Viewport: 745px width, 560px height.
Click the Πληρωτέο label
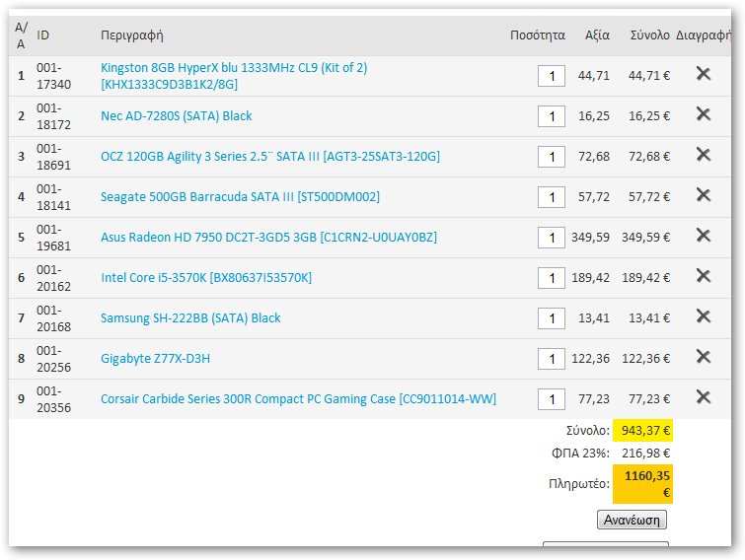point(578,484)
